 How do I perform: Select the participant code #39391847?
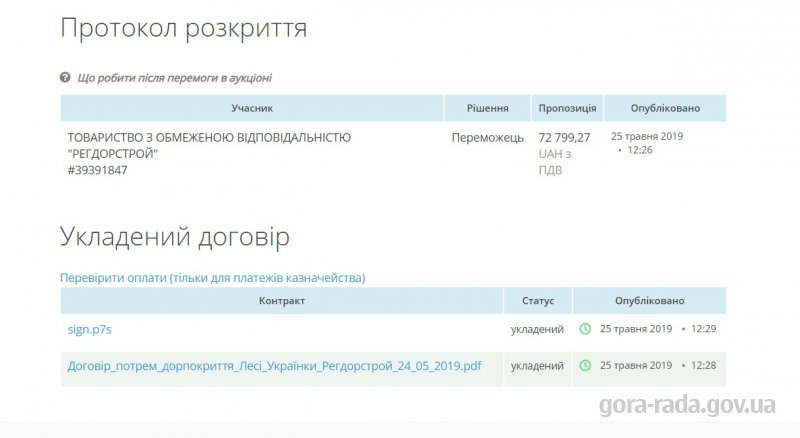tap(97, 170)
